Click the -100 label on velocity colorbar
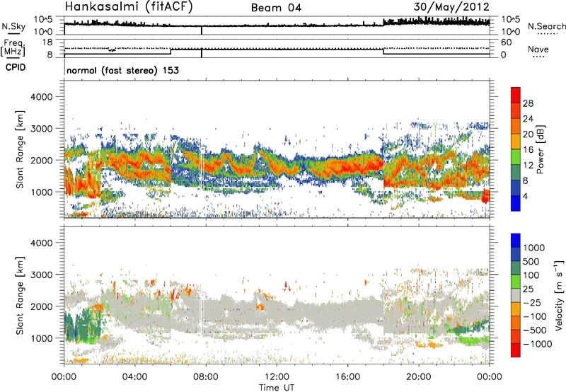Screen dimensions: 566x392 point(535,316)
